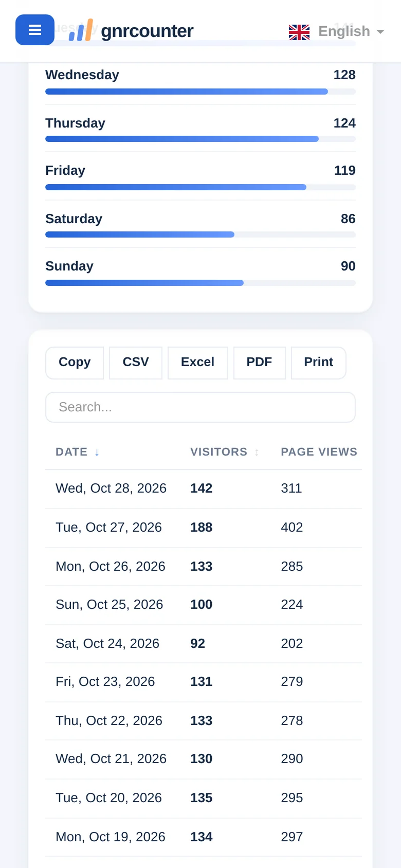
Task: Click the gnrcounter site name link
Action: (147, 31)
